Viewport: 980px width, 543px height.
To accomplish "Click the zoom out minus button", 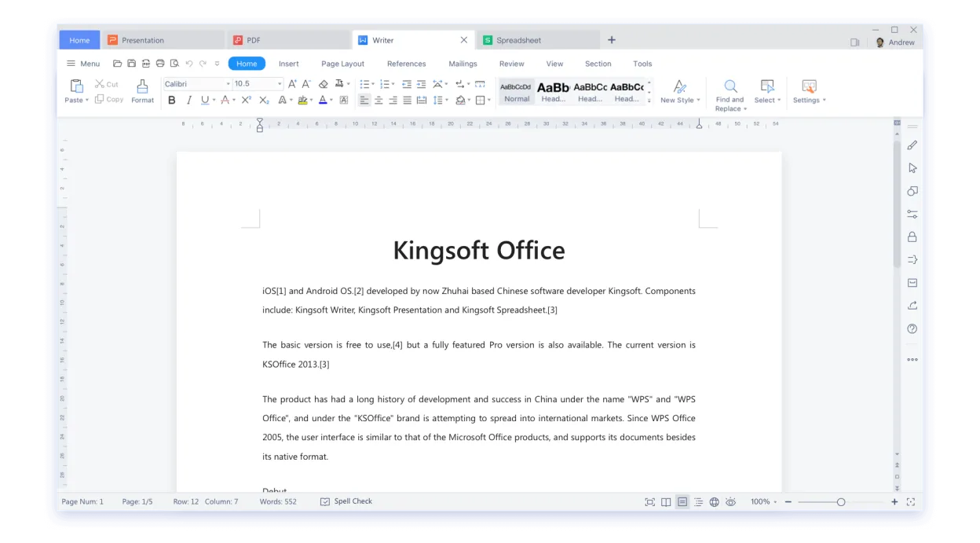I will pos(788,502).
